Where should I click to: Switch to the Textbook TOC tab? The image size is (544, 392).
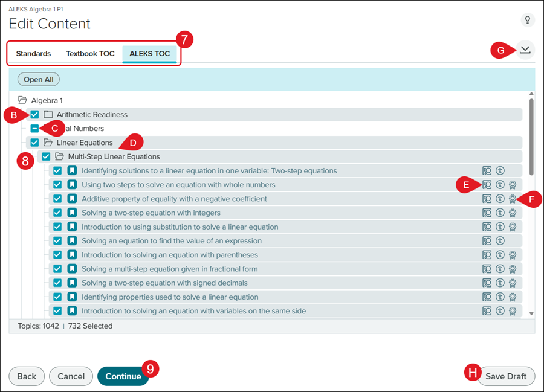(x=90, y=54)
